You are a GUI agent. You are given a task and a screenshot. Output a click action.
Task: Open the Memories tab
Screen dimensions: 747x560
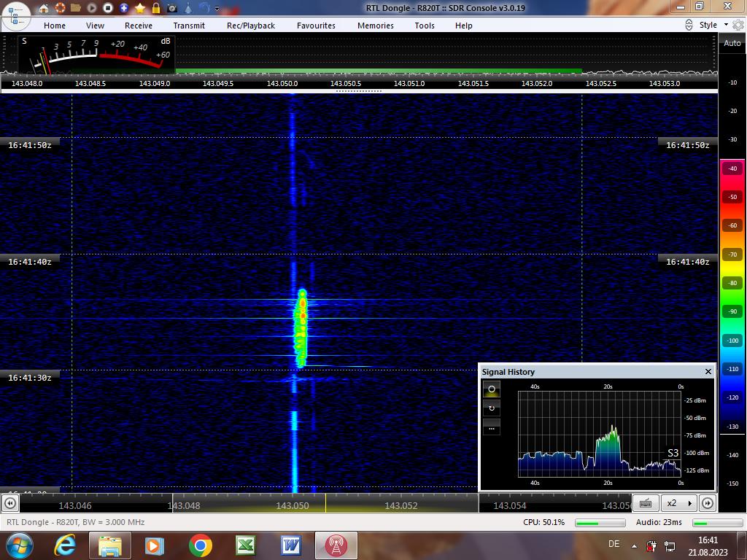tap(376, 26)
